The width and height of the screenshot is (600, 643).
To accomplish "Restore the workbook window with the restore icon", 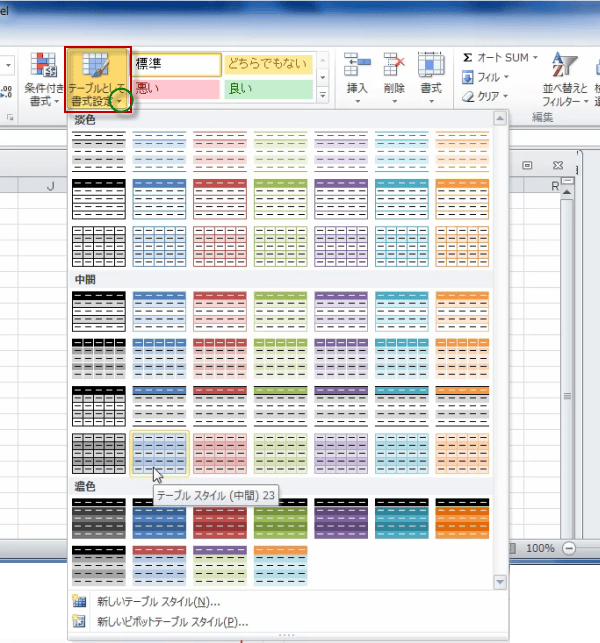I will 527,165.
